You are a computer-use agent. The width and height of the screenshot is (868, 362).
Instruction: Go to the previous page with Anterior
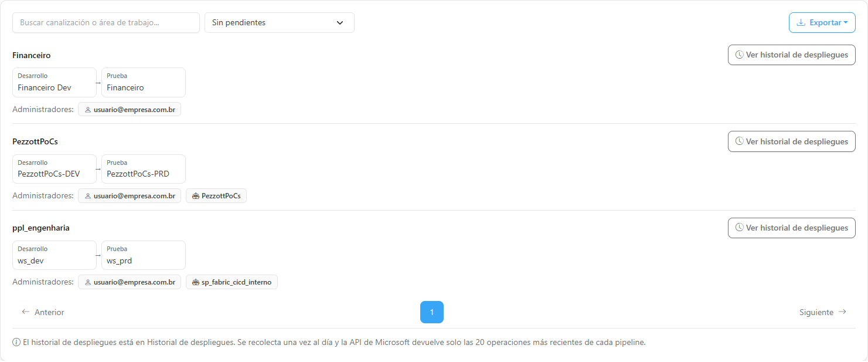43,312
